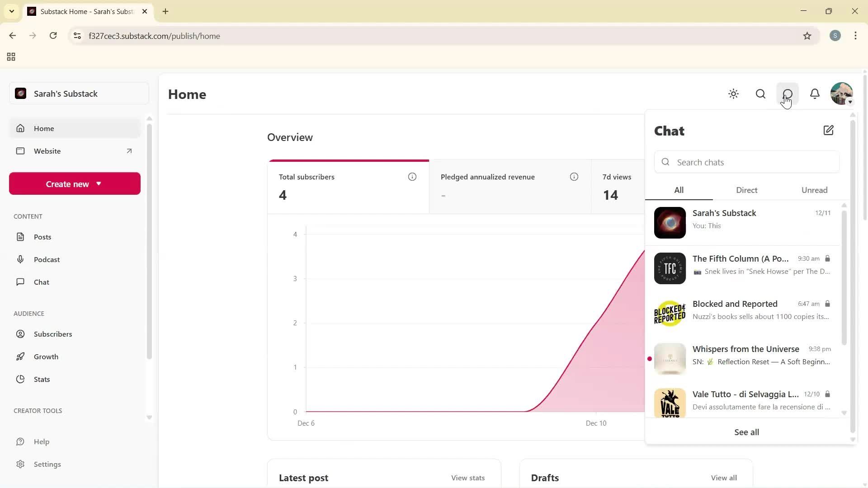This screenshot has height=488, width=868.
Task: Open the search magnifier in top bar
Action: [x=760, y=94]
